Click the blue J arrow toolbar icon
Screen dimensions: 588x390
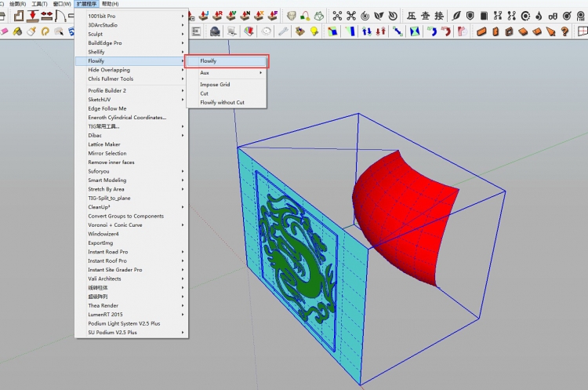tap(204, 16)
